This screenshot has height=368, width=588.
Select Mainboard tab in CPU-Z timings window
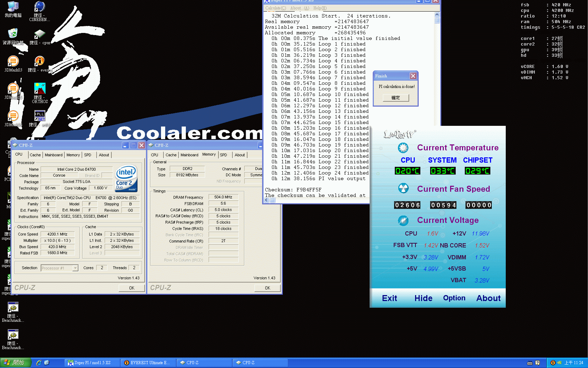coord(189,155)
